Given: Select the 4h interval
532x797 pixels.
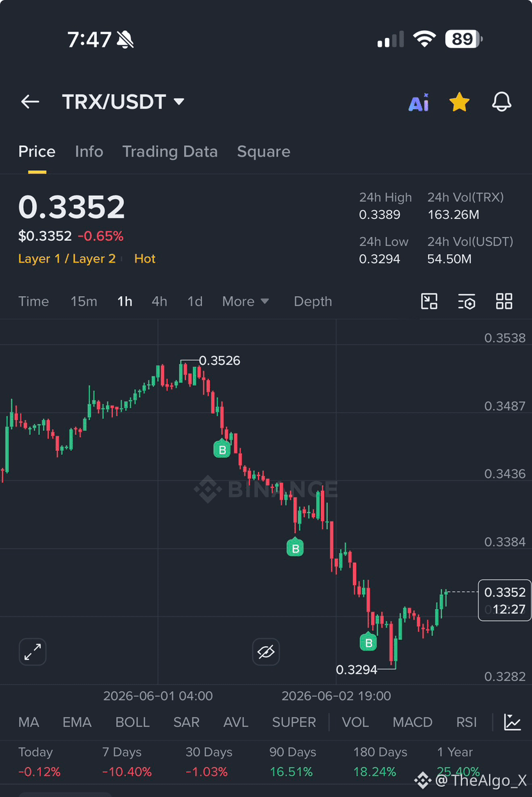Looking at the screenshot, I should (159, 301).
